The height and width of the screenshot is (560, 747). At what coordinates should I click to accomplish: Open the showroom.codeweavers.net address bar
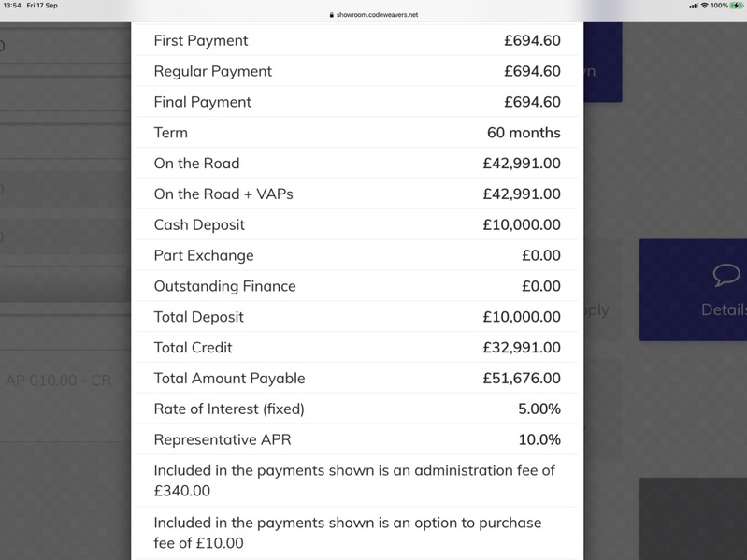pyautogui.click(x=374, y=15)
